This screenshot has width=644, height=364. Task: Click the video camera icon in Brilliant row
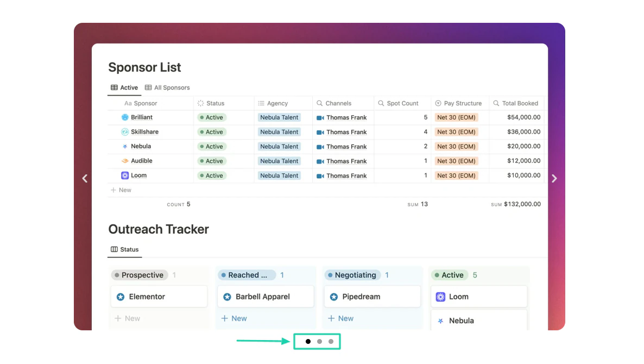pyautogui.click(x=320, y=118)
